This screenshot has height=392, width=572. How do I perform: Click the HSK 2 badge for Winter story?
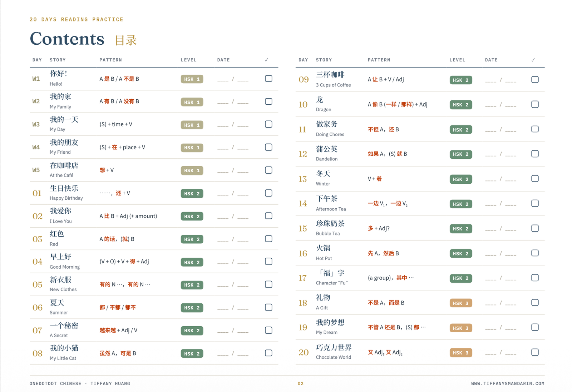[x=461, y=179]
